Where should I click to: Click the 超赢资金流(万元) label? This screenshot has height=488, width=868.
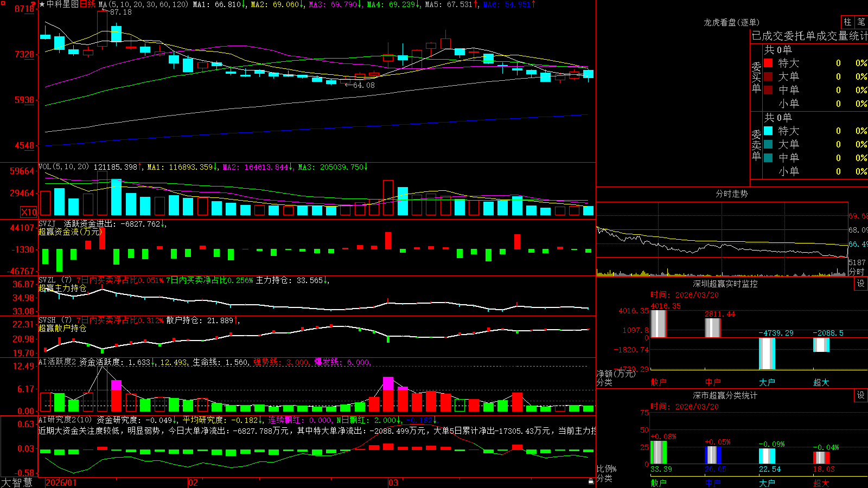[x=70, y=232]
